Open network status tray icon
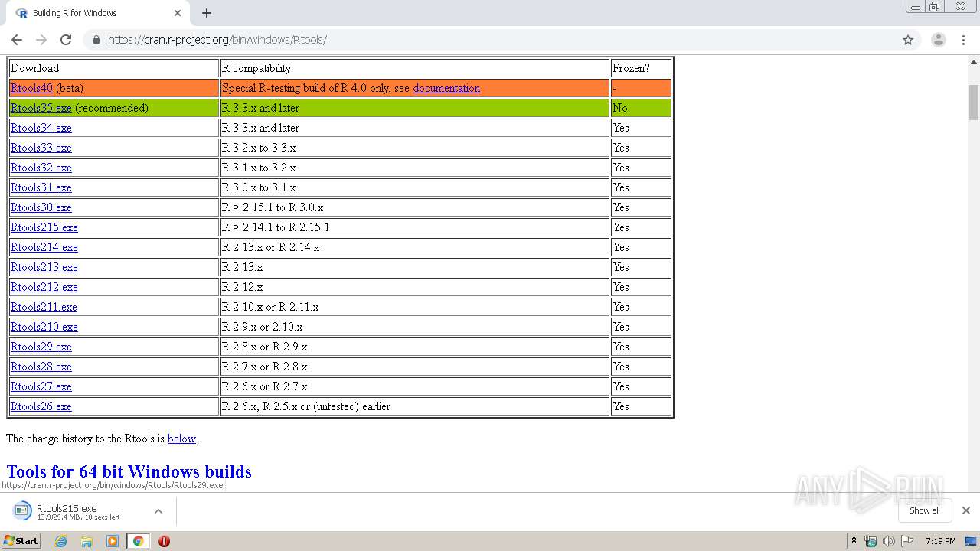 pos(871,541)
